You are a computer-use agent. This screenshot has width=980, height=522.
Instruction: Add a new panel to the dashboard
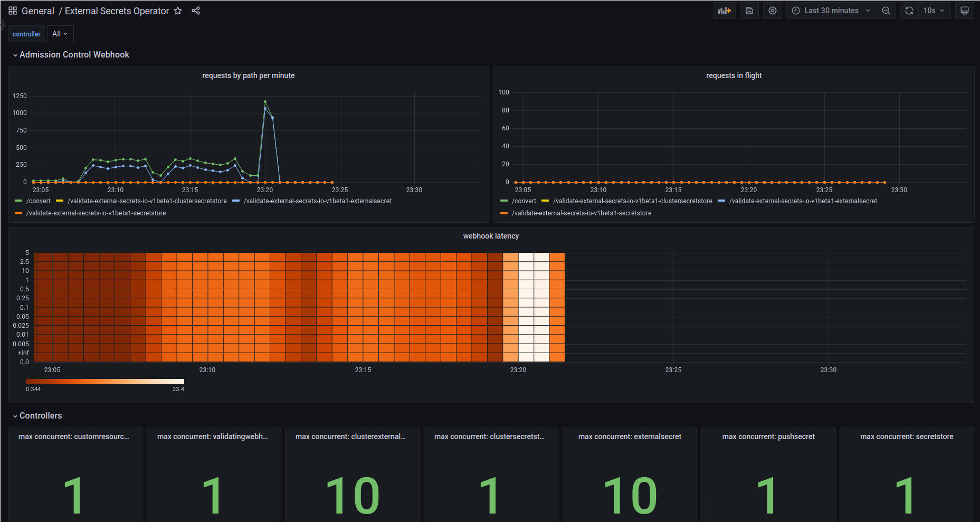[x=724, y=10]
